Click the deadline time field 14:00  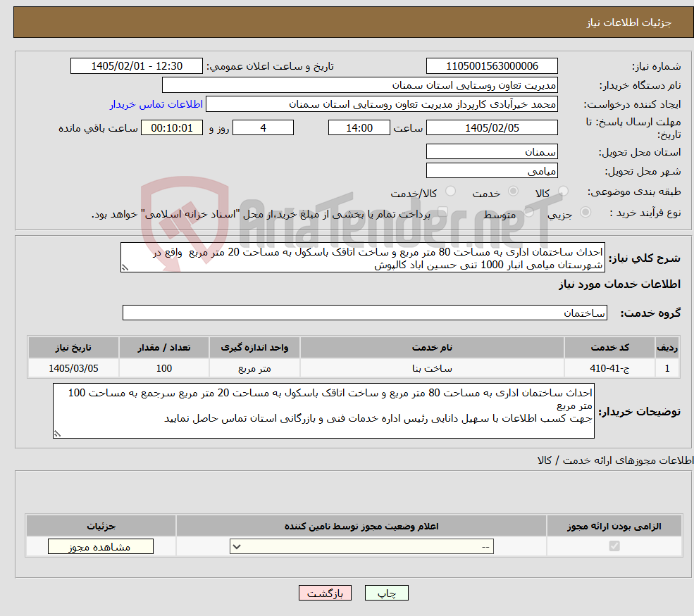[x=359, y=128]
